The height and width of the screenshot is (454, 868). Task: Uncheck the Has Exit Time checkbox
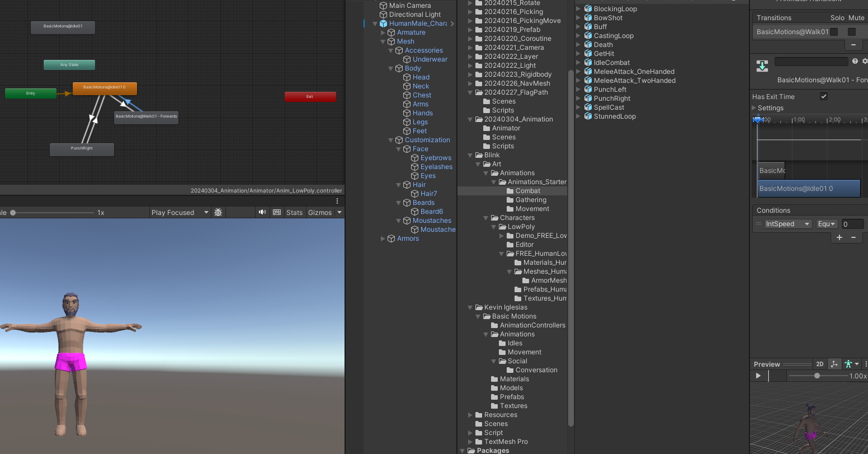coord(824,96)
